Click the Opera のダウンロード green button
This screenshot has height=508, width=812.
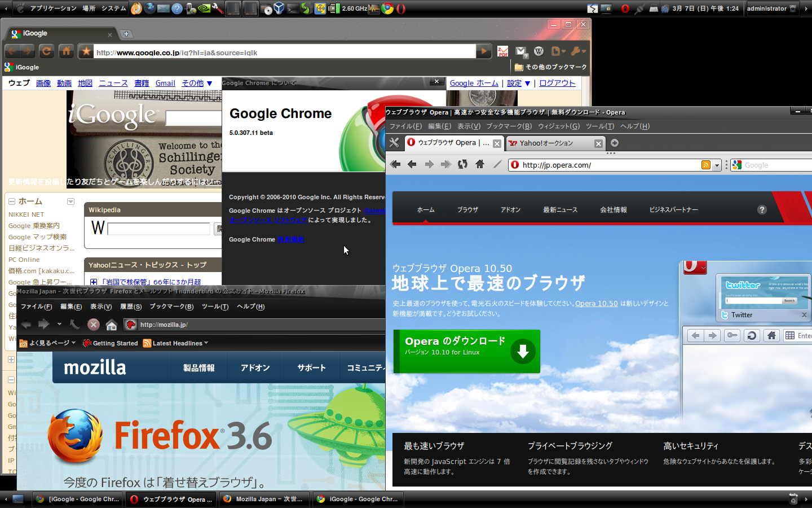coord(467,351)
